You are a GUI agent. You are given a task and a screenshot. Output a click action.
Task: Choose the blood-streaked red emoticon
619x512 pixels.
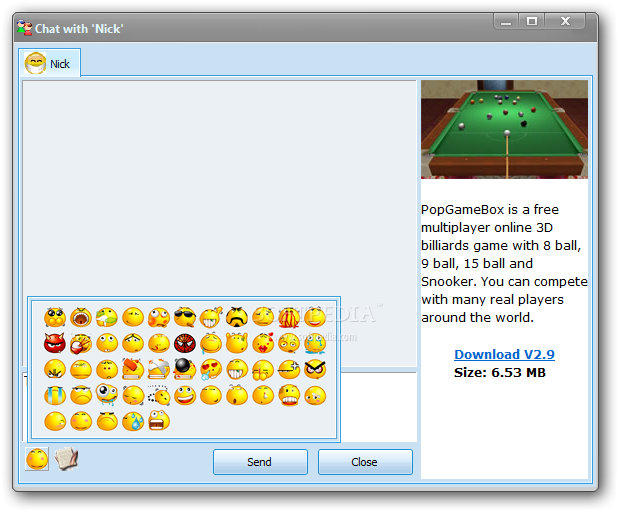[289, 317]
